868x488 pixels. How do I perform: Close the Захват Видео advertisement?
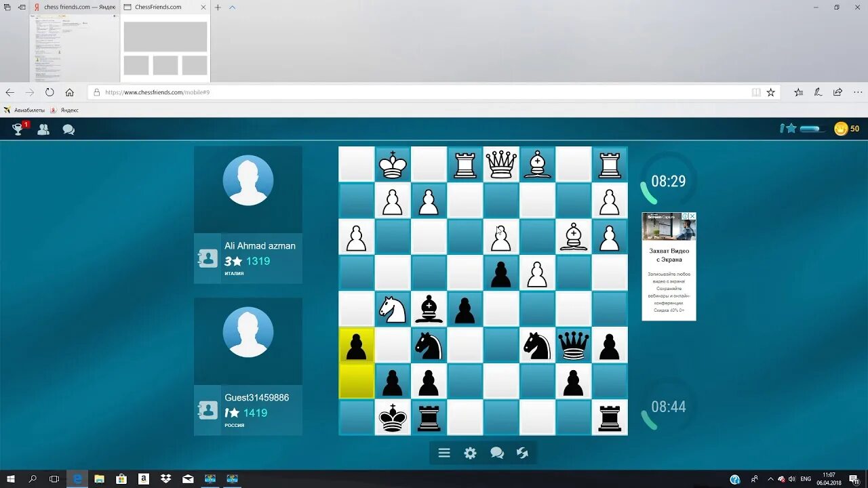click(692, 216)
